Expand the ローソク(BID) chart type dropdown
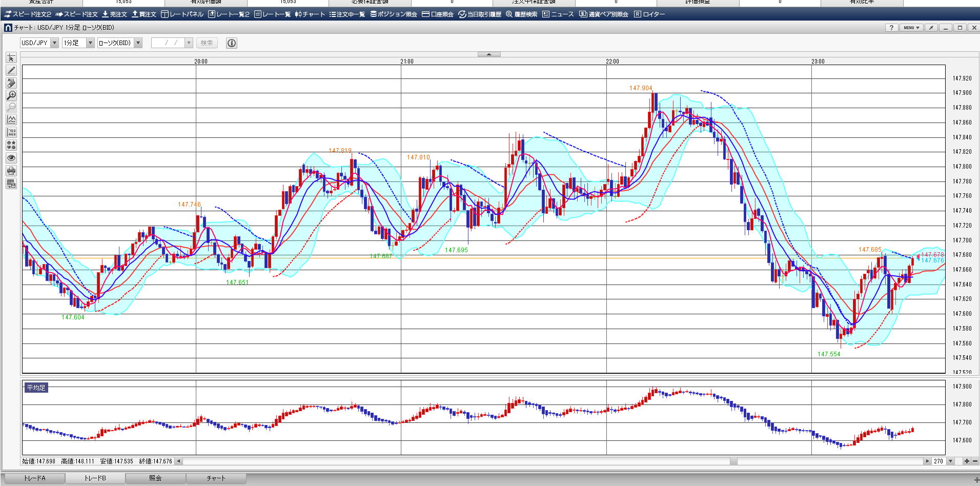 [x=138, y=43]
